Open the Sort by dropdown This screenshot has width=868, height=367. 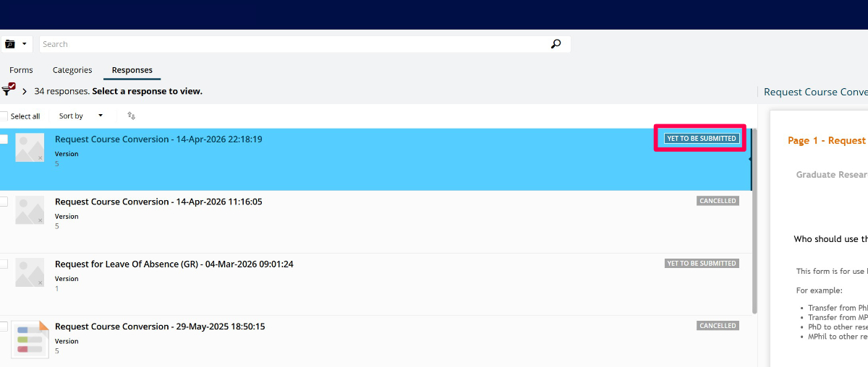81,116
